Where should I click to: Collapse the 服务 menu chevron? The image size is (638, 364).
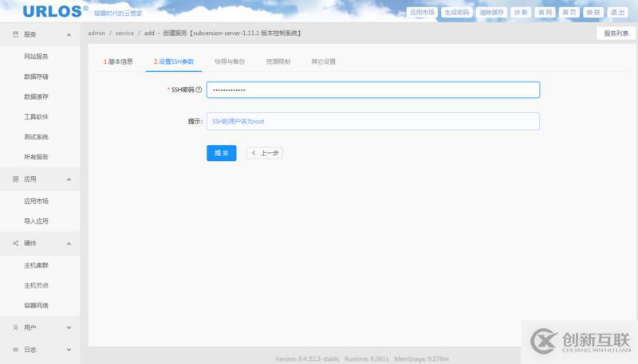click(69, 35)
